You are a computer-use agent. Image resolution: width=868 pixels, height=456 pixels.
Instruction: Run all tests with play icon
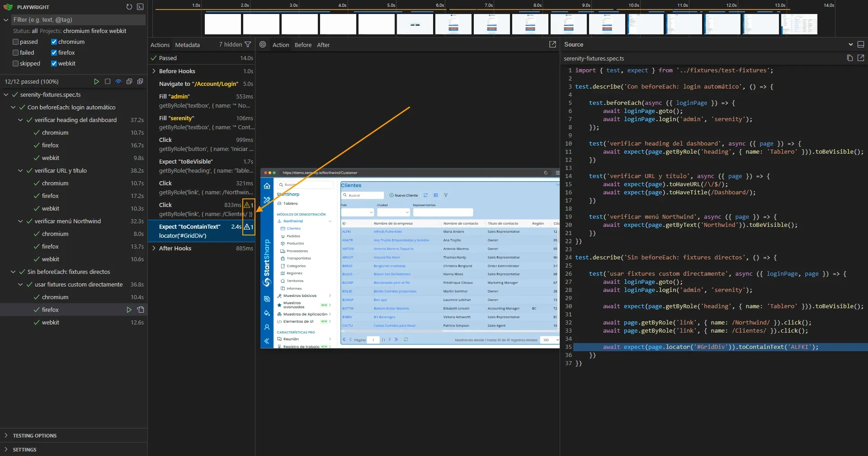click(96, 81)
